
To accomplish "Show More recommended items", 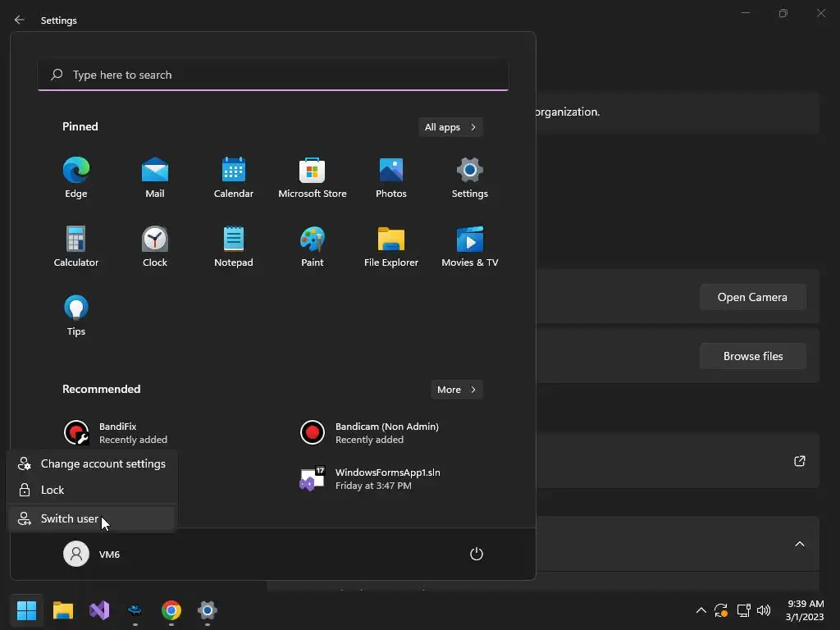I will click(x=456, y=390).
